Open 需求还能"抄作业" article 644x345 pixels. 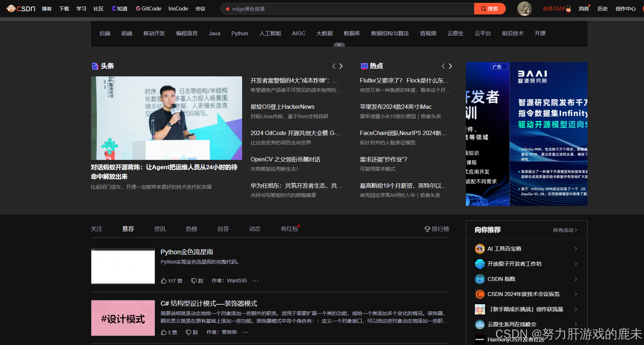[x=384, y=159]
